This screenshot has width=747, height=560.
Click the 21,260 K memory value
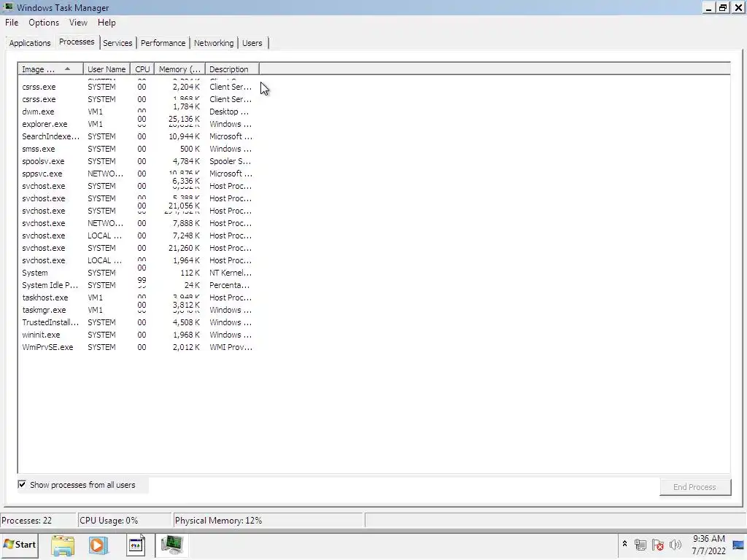tap(184, 248)
